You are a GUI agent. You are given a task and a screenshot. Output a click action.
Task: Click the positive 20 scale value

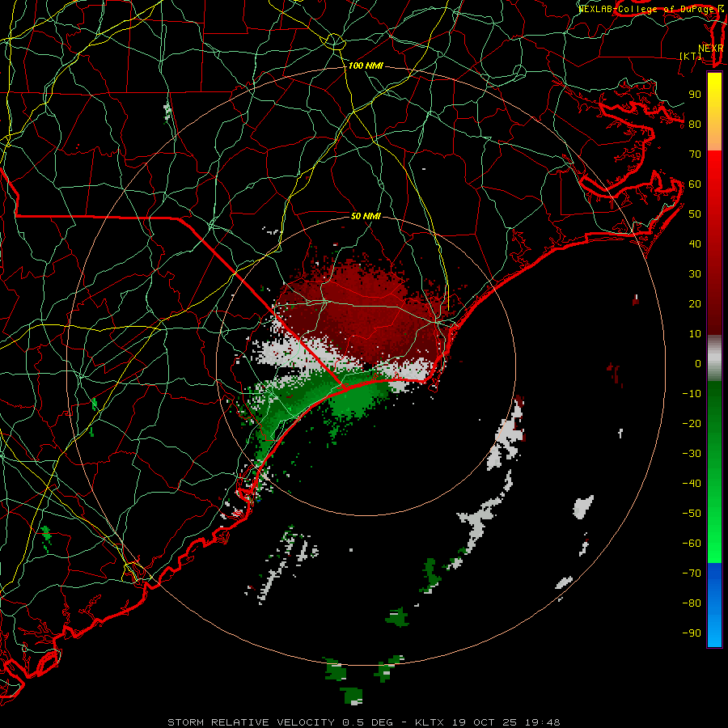tap(695, 304)
